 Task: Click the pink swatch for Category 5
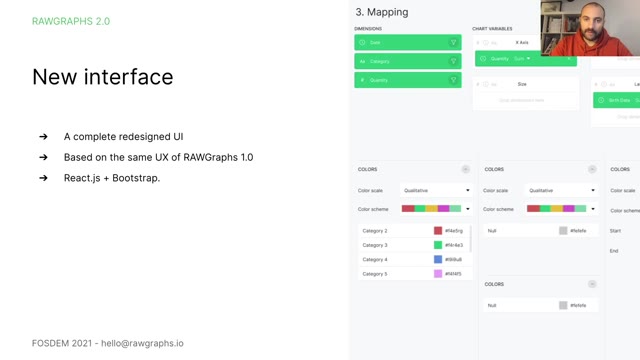(438, 273)
